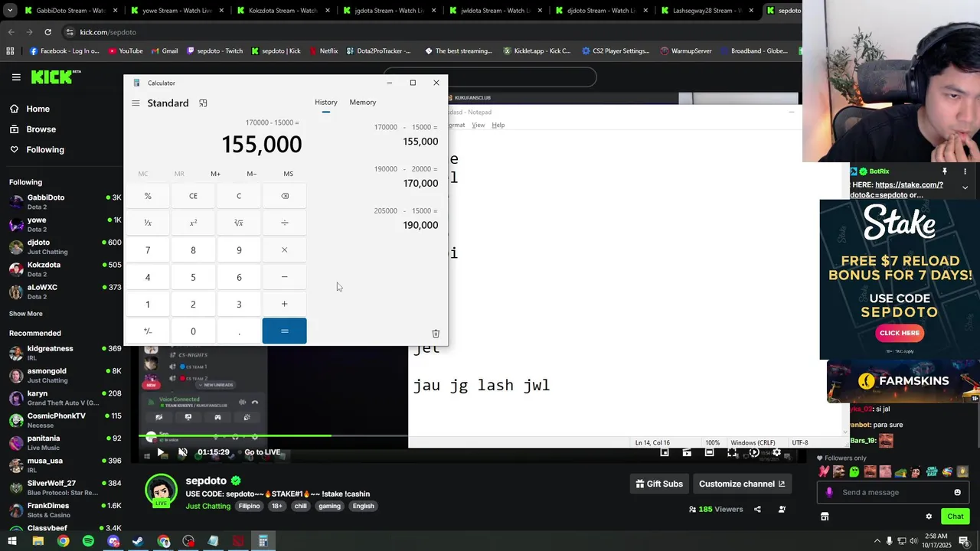Switch to the Calculator History tab

click(325, 103)
